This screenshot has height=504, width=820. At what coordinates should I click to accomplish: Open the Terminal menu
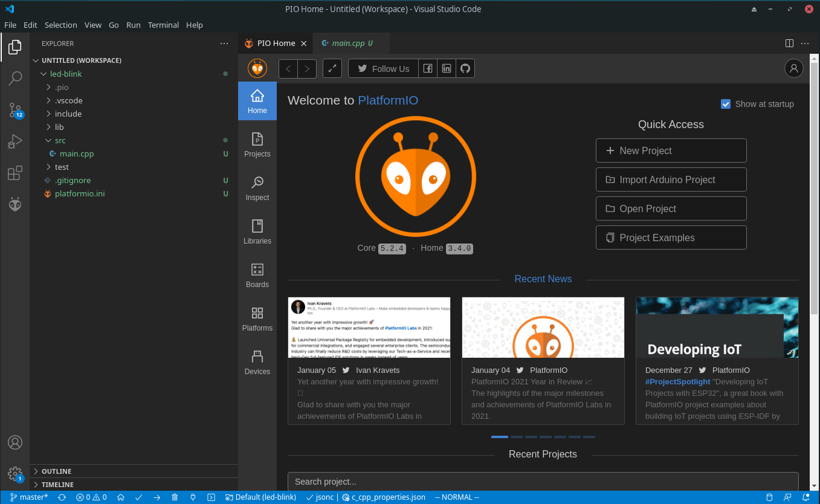[x=164, y=25]
